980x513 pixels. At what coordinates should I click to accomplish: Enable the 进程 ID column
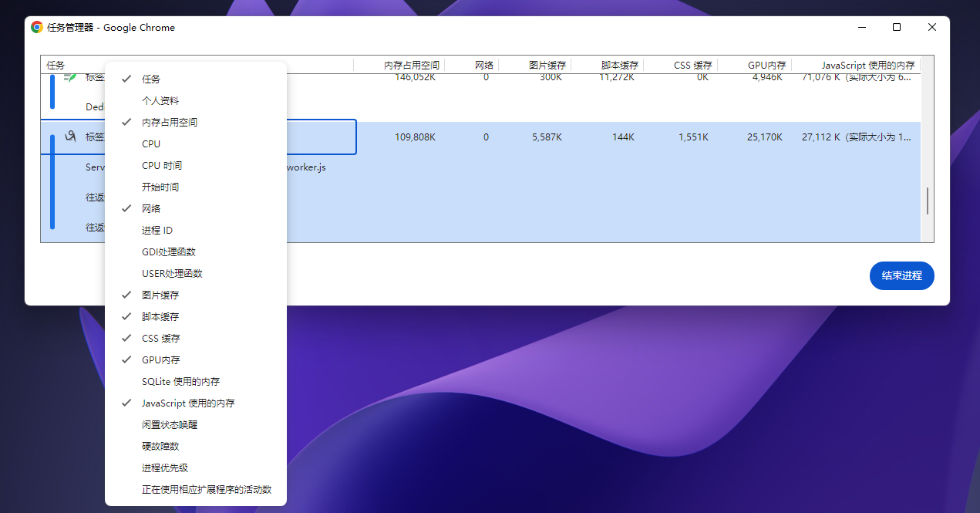pos(196,230)
